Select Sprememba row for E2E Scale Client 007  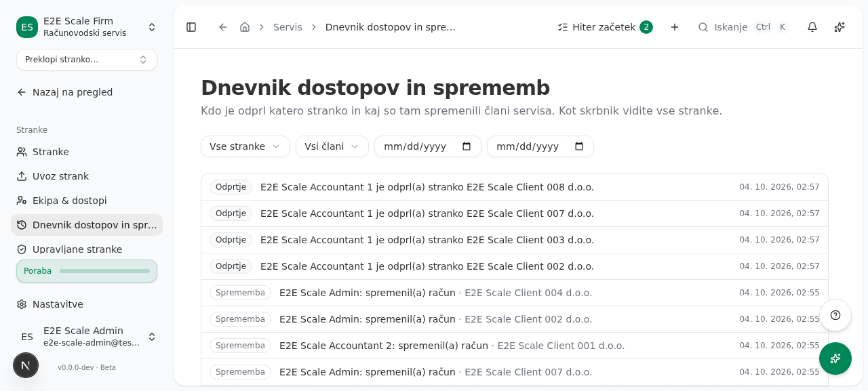click(515, 372)
